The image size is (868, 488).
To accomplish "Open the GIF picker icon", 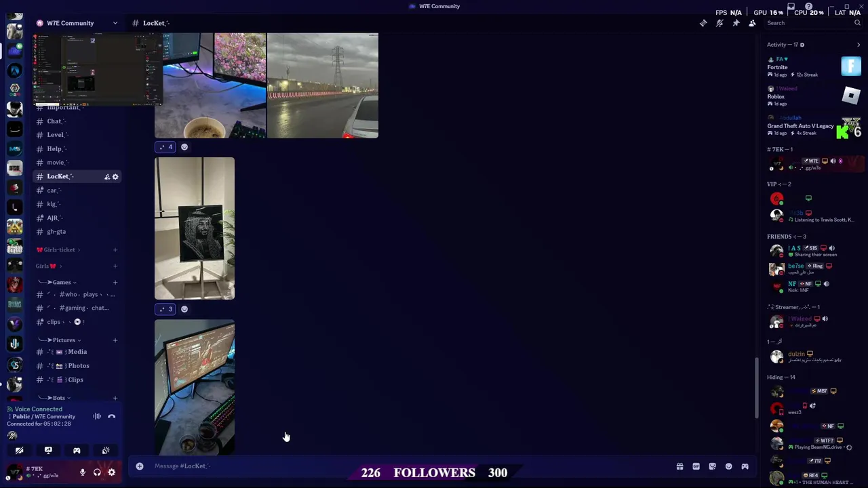I will [696, 466].
